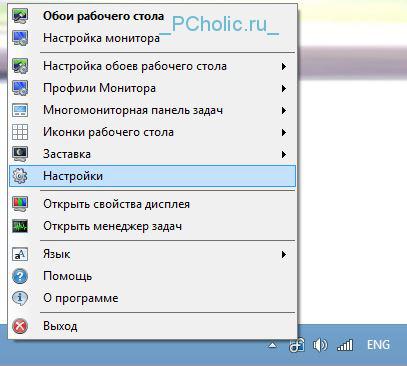Click the Многомониторная панель задач icon
This screenshot has width=407, height=366.
tap(20, 110)
